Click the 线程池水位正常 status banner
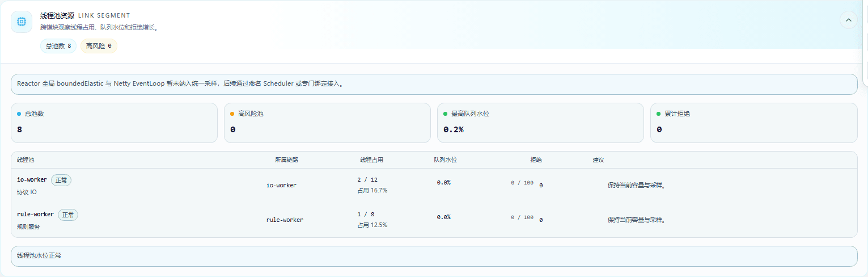868x277 pixels. [434, 256]
